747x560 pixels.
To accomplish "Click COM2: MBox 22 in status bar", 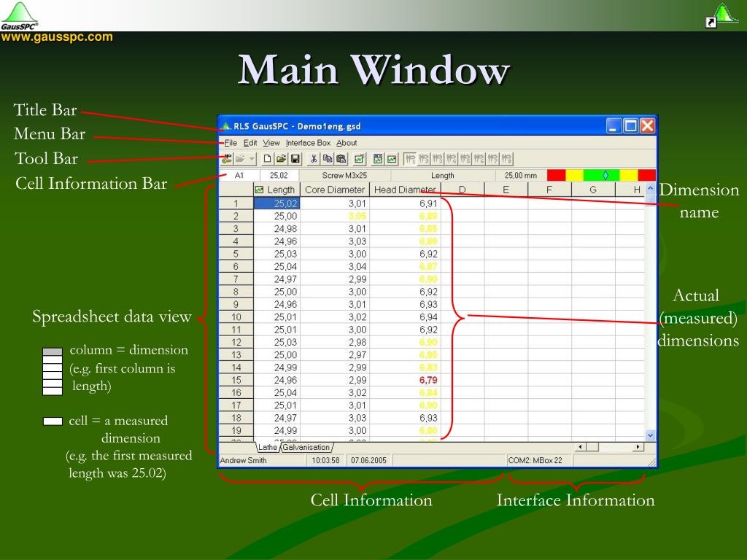I will click(535, 461).
